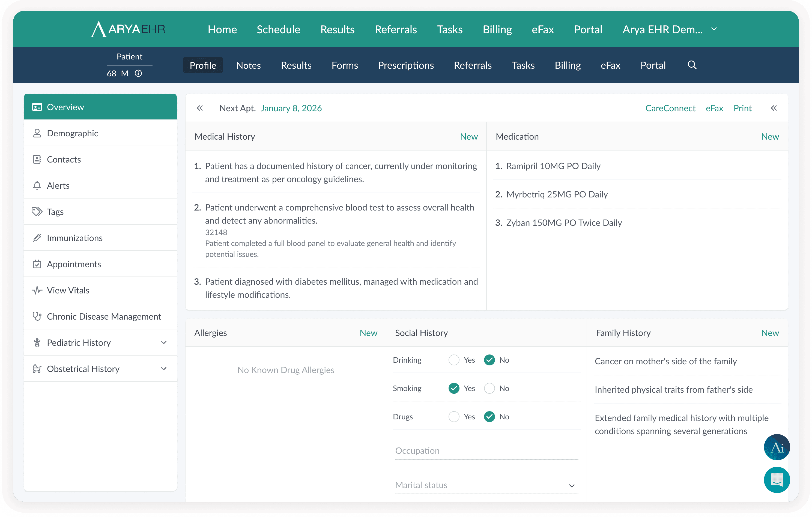Select No for Drugs
Screen dimensions: 812x517
[x=489, y=417]
